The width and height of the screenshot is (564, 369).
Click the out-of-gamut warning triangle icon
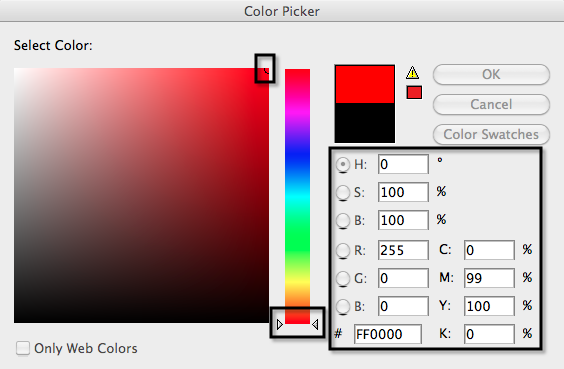[x=412, y=73]
